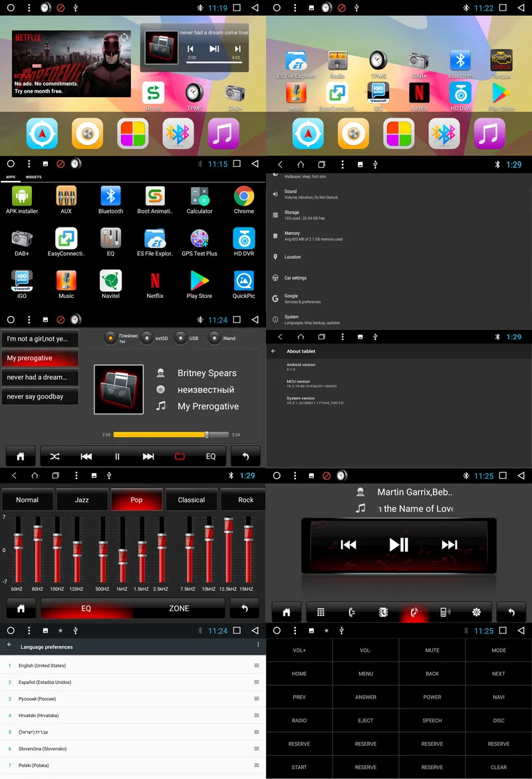Open the dial keypad icon in Bluetooth screen

(x=321, y=612)
